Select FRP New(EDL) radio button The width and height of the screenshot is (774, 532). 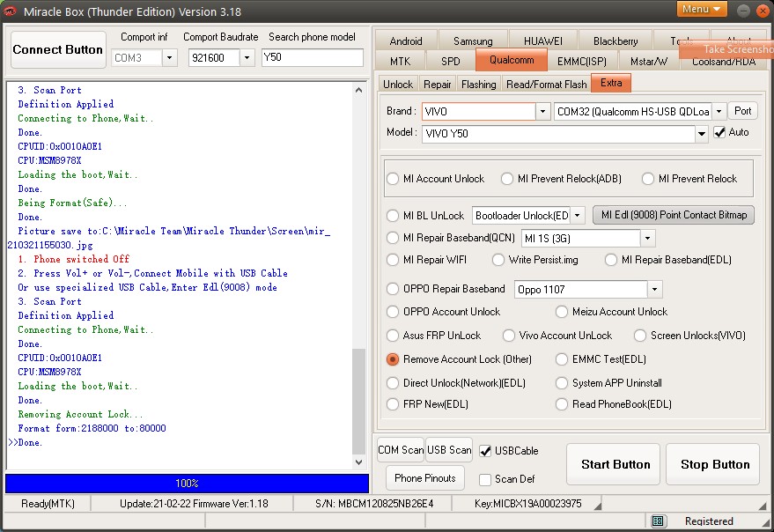tap(393, 404)
